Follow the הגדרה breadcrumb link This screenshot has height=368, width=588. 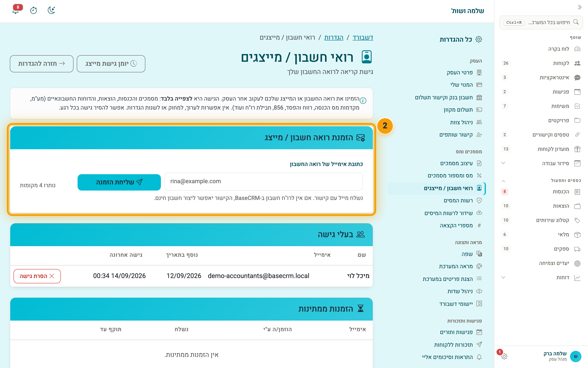point(334,37)
